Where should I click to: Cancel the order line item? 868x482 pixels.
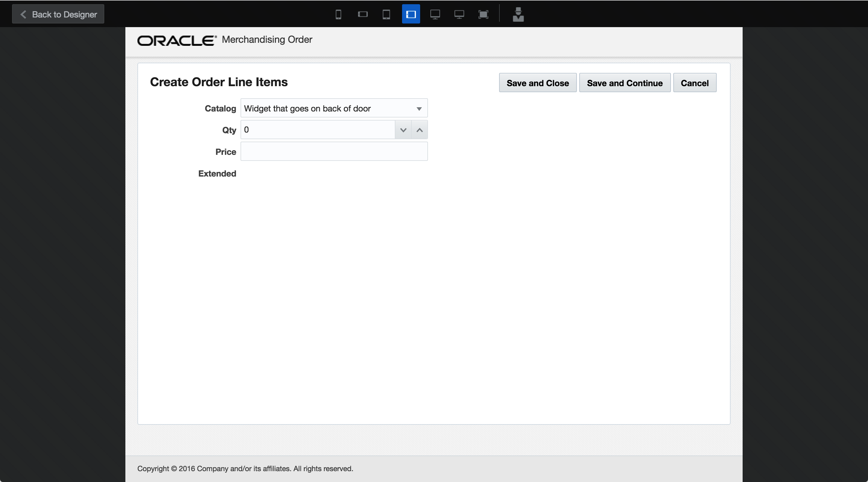(694, 83)
